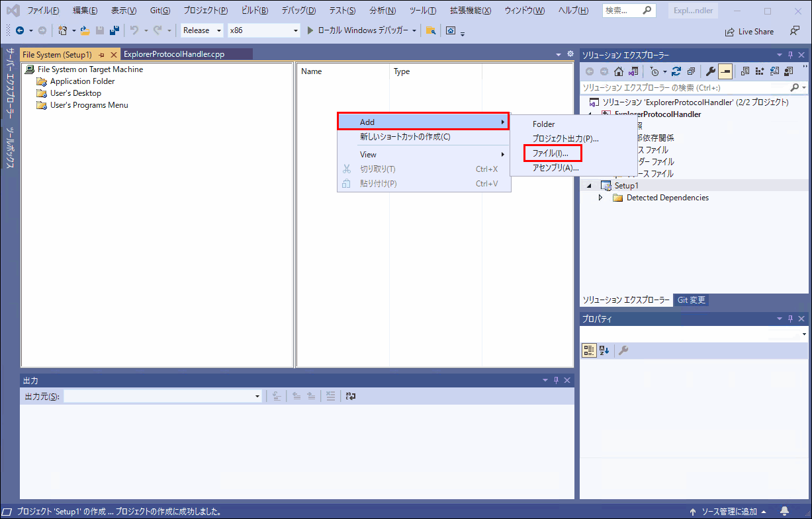Open the ファイル(F) menu
This screenshot has width=812, height=519.
(x=43, y=11)
